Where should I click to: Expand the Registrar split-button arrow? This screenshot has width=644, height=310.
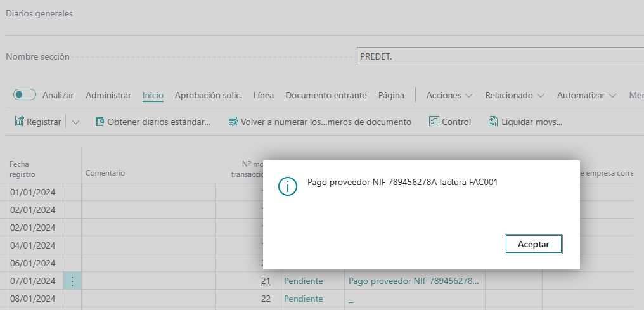(x=76, y=122)
